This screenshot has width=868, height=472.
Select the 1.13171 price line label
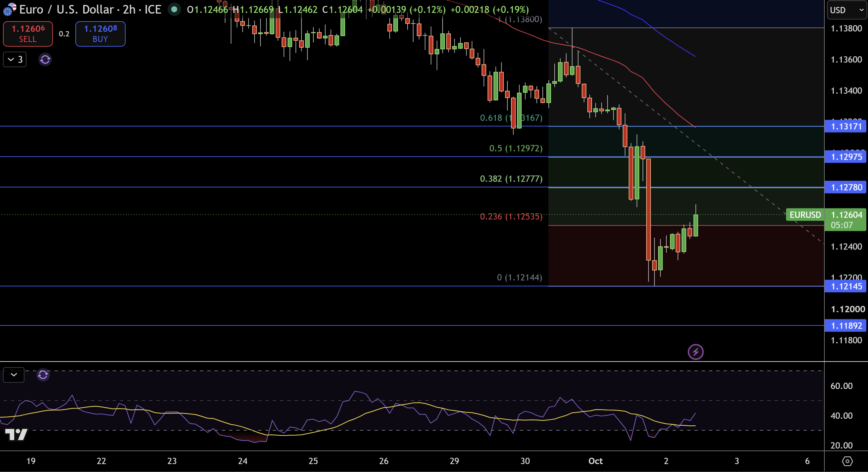click(x=846, y=126)
